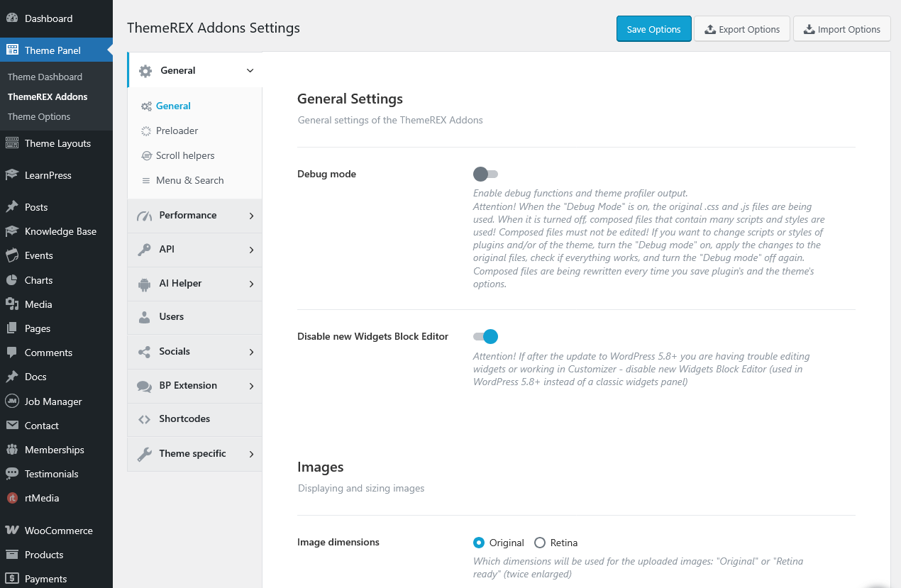The width and height of the screenshot is (901, 588).
Task: Click the Job Manager JM icon
Action: coord(12,401)
